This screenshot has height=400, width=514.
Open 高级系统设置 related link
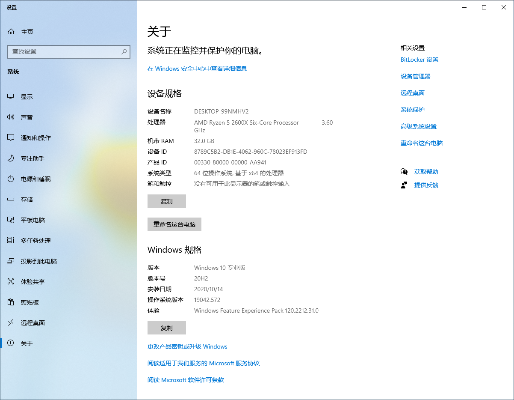419,126
